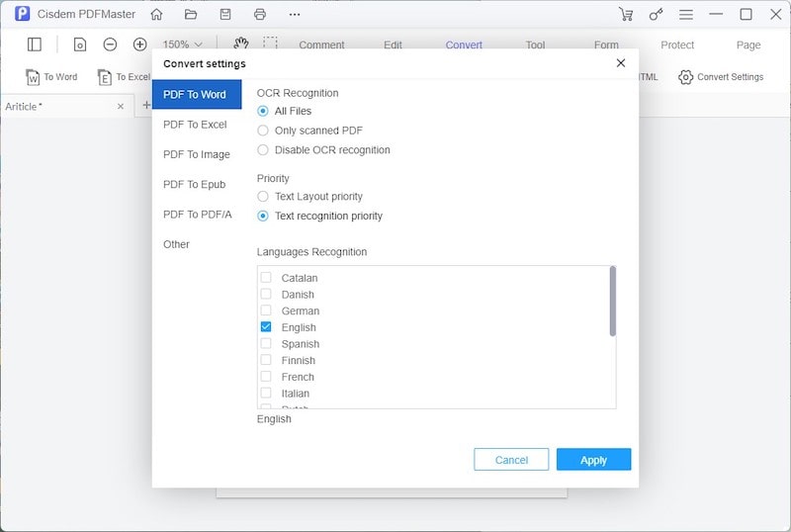The image size is (791, 532).
Task: Select the marquee selection tool
Action: pos(270,43)
